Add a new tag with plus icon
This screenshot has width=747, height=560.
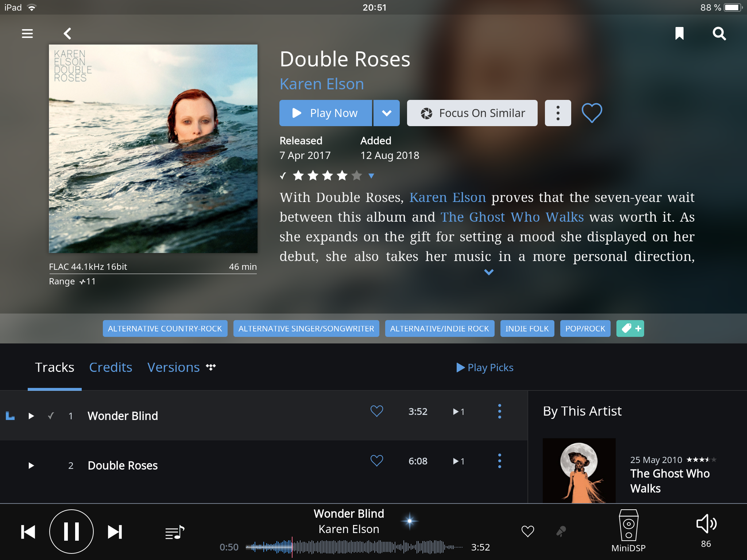point(630,328)
